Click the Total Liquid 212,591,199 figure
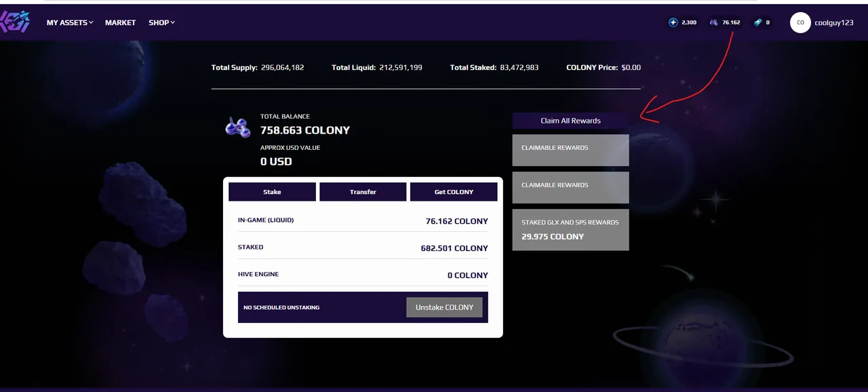 (x=401, y=68)
